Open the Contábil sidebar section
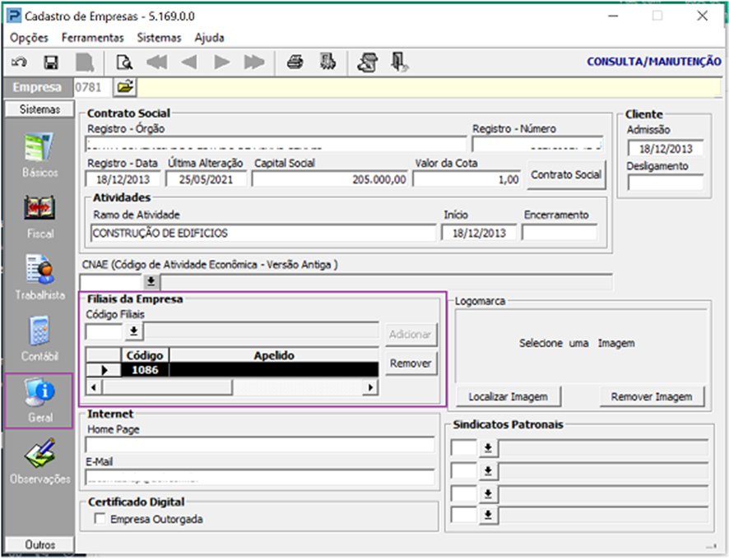729x560 pixels. (39, 339)
